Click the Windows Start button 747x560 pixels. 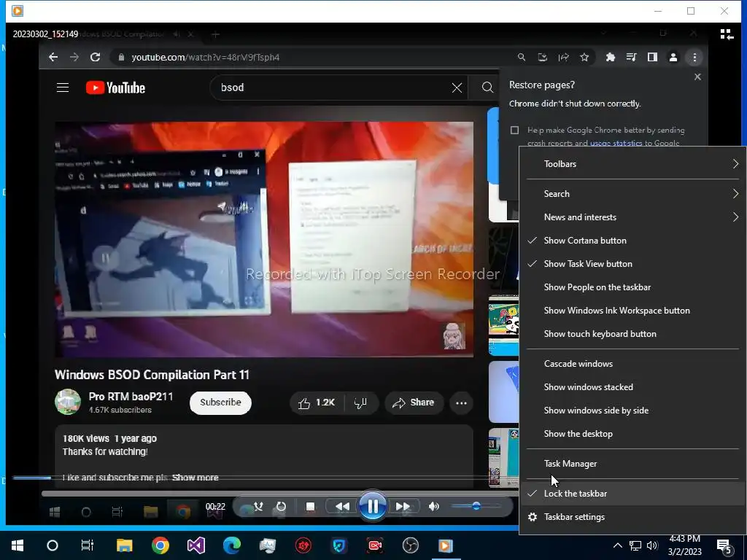pyautogui.click(x=18, y=545)
